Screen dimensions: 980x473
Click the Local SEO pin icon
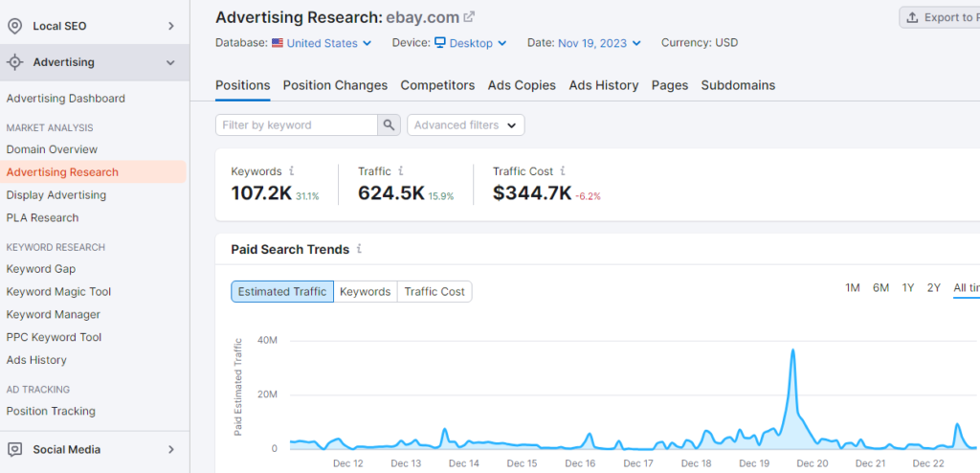click(x=15, y=26)
